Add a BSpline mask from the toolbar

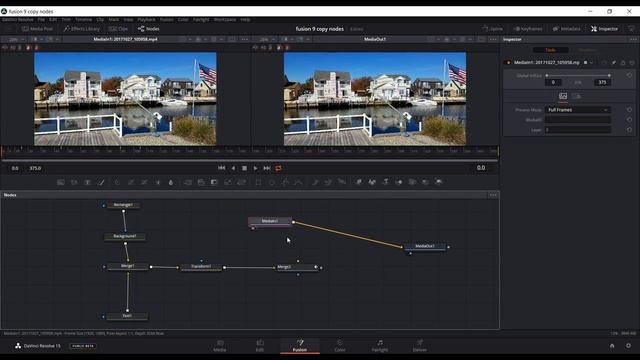pos(299,182)
